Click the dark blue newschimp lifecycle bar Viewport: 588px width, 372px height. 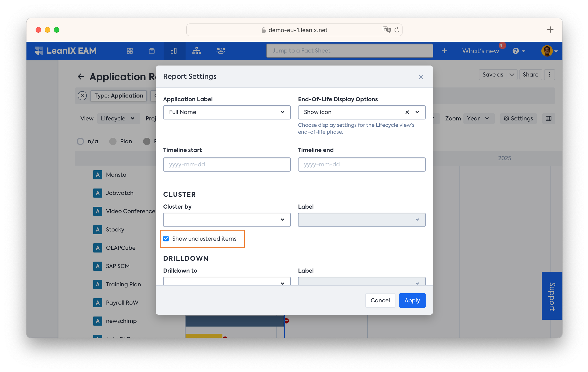click(234, 321)
